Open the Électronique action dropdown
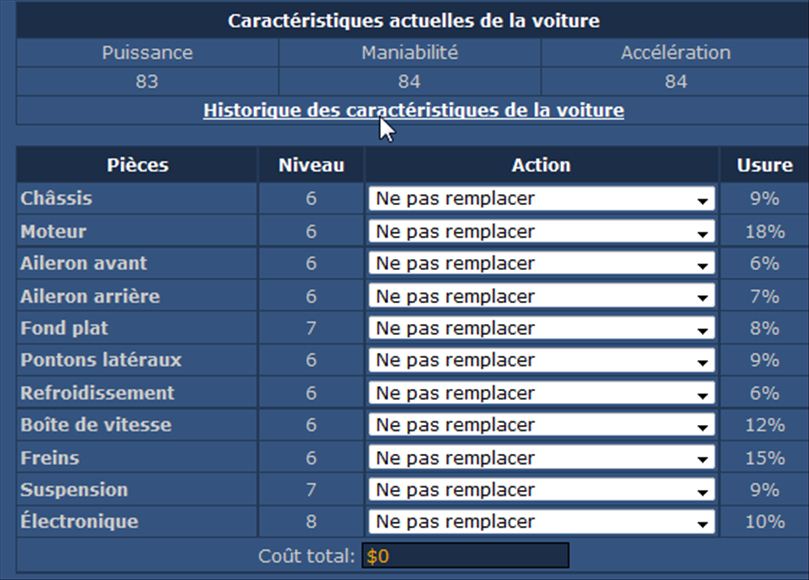 (x=542, y=522)
